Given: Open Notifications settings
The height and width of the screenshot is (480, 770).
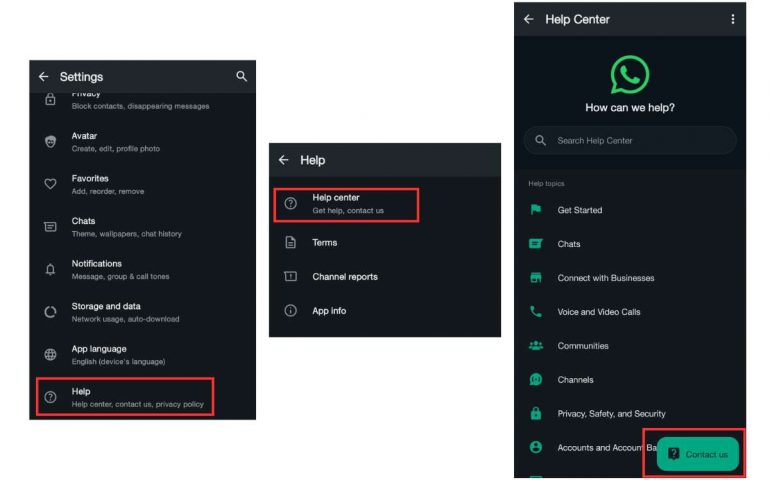Looking at the screenshot, I should click(142, 269).
